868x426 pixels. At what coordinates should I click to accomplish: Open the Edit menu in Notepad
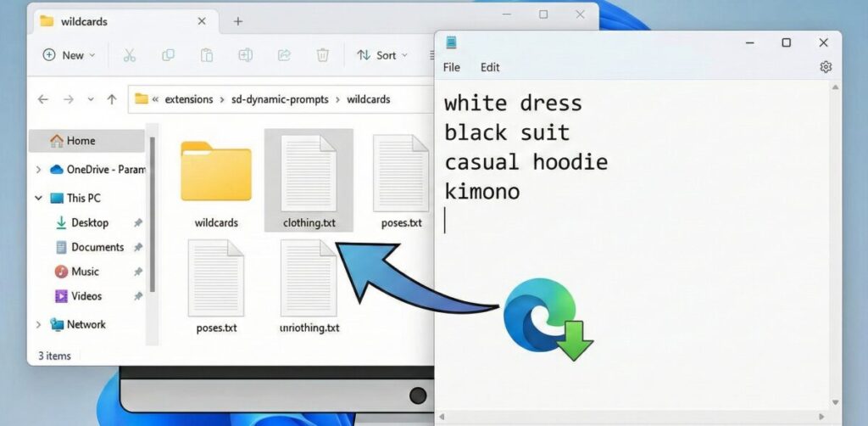tap(490, 67)
